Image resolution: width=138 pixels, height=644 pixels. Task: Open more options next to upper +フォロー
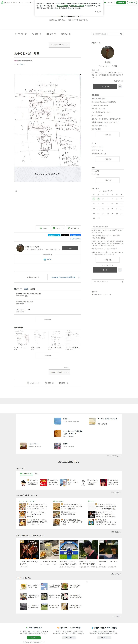(x=120, y=87)
